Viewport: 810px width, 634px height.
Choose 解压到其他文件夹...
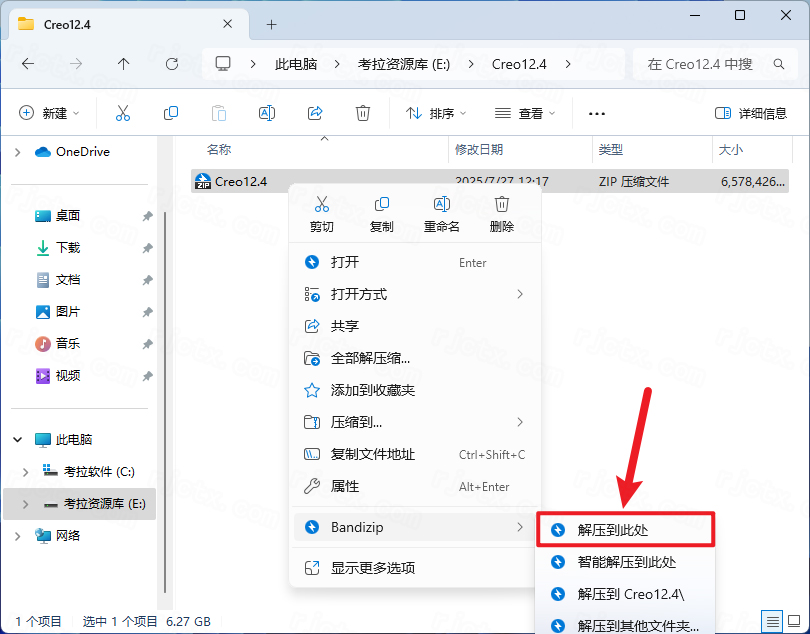point(626,625)
